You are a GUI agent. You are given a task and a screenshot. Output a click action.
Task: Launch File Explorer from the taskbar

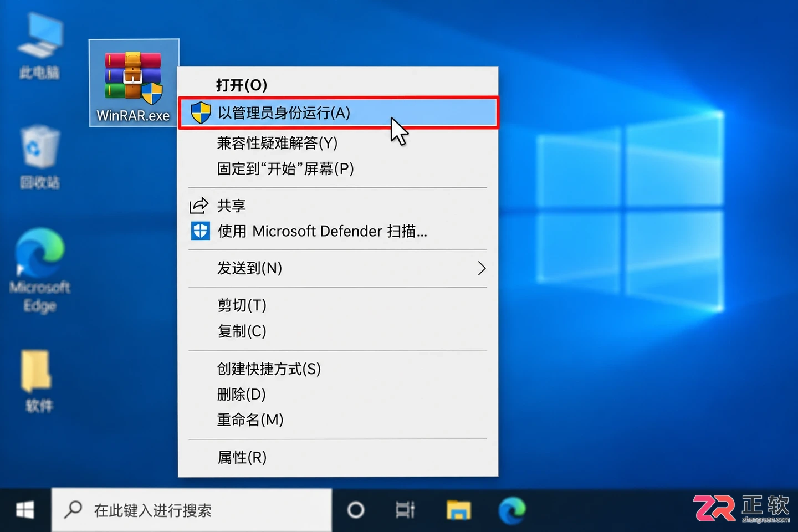[x=458, y=510]
